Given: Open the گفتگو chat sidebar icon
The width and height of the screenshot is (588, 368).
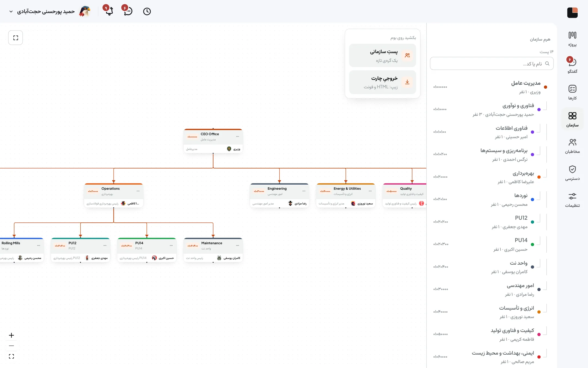Looking at the screenshot, I should click(x=572, y=65).
